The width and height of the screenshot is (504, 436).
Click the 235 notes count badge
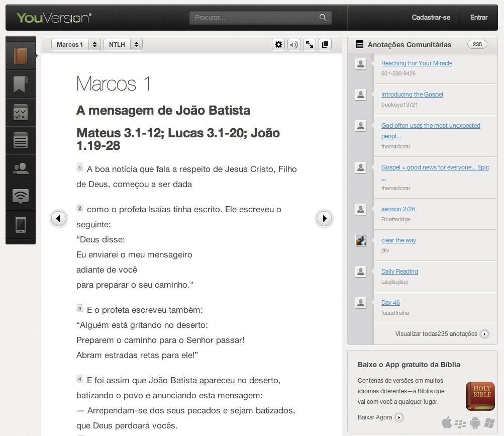(x=477, y=44)
